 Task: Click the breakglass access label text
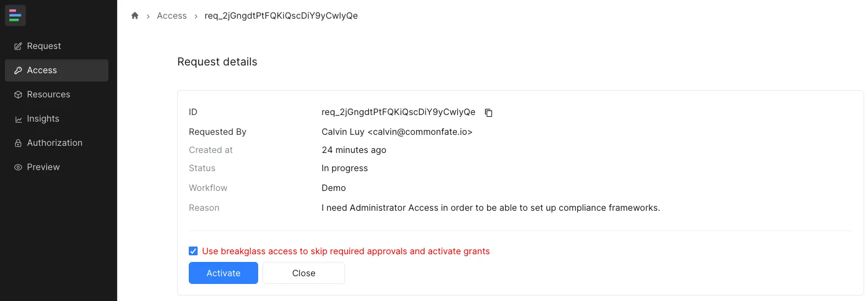[x=346, y=251]
